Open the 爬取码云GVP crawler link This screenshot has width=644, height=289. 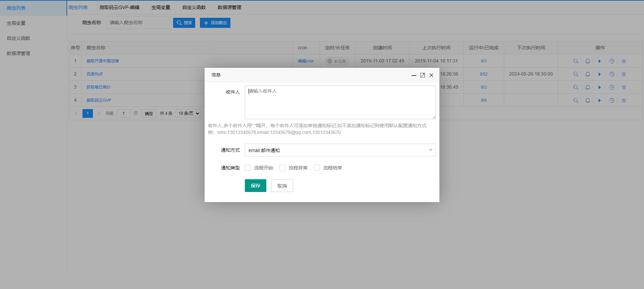[99, 100]
